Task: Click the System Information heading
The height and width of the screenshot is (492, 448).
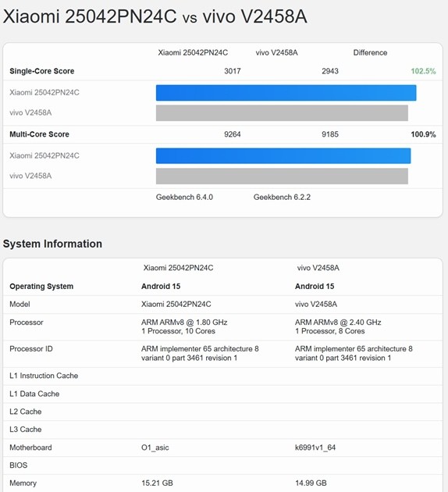Action: coord(52,244)
